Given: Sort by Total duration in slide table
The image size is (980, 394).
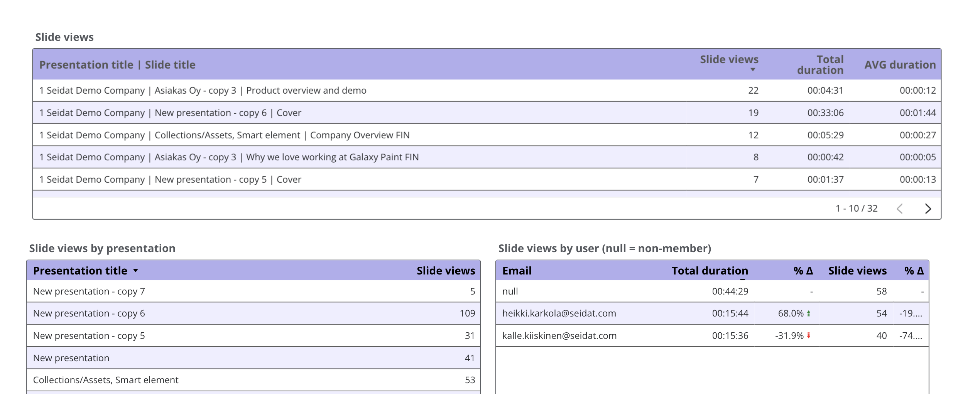Looking at the screenshot, I should [x=820, y=65].
